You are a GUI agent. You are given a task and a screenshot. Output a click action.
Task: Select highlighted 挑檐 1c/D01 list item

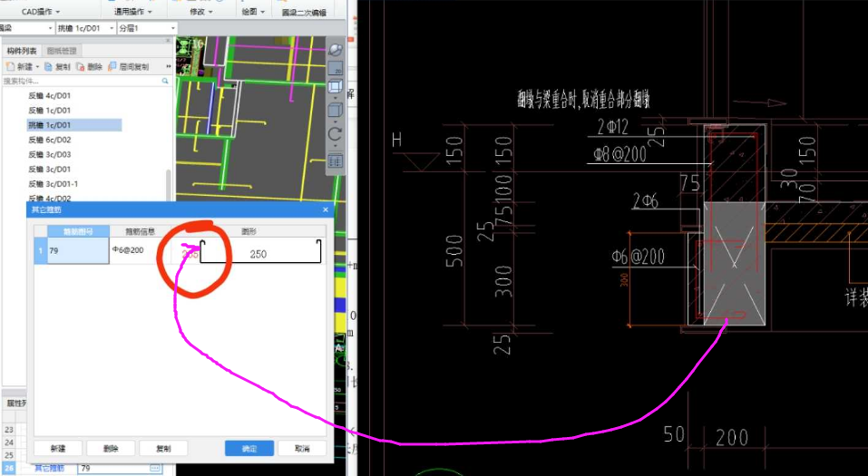(x=74, y=125)
